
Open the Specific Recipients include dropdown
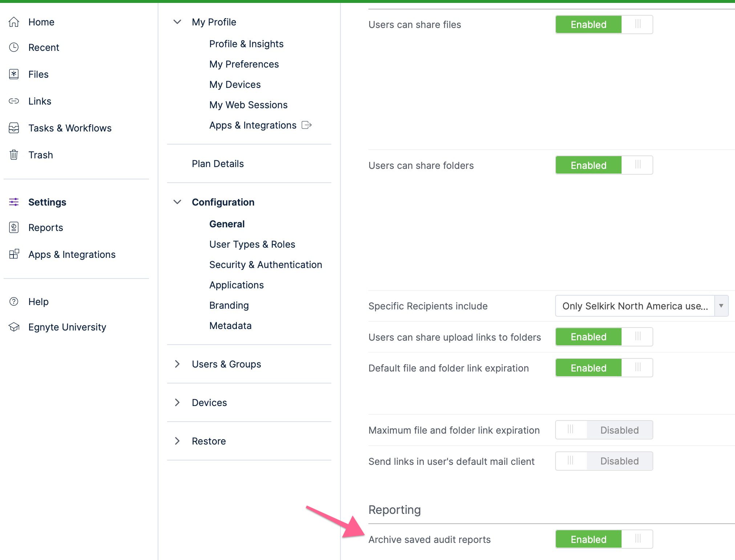[x=642, y=306]
